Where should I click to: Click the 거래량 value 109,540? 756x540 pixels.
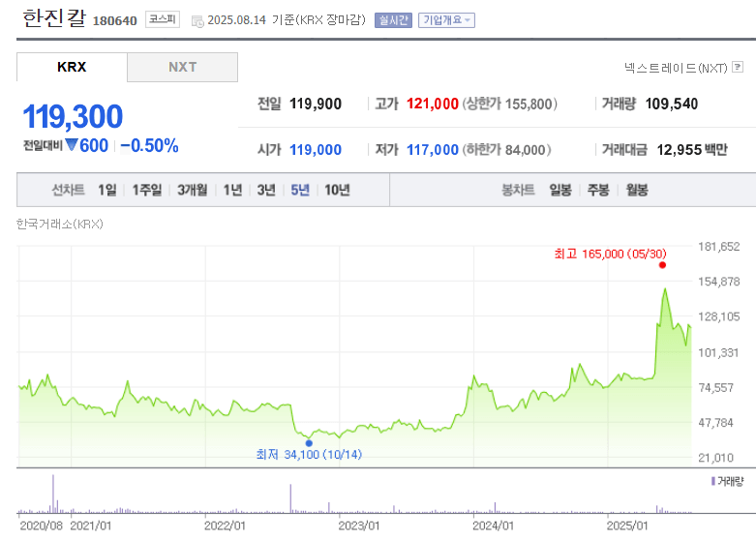[672, 104]
